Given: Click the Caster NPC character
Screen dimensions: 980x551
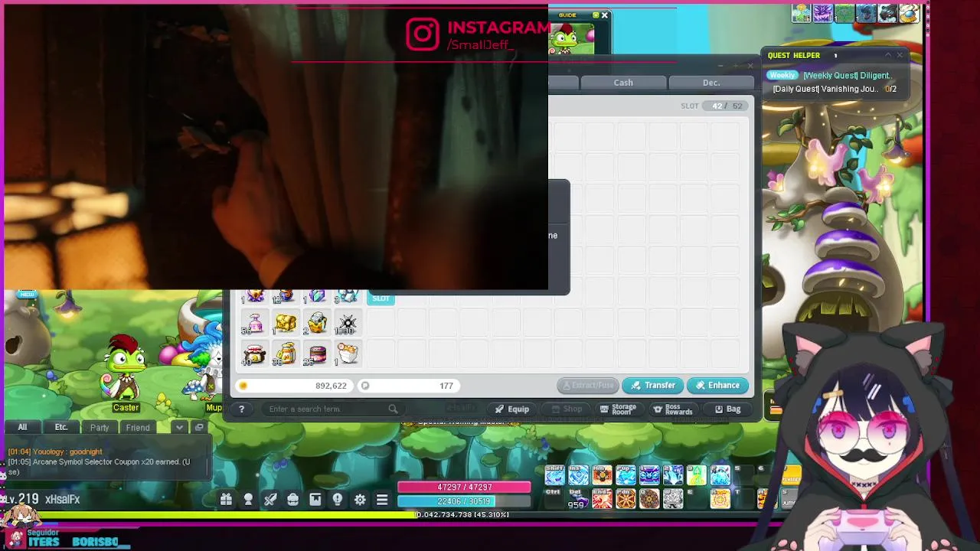Looking at the screenshot, I should pyautogui.click(x=125, y=367).
